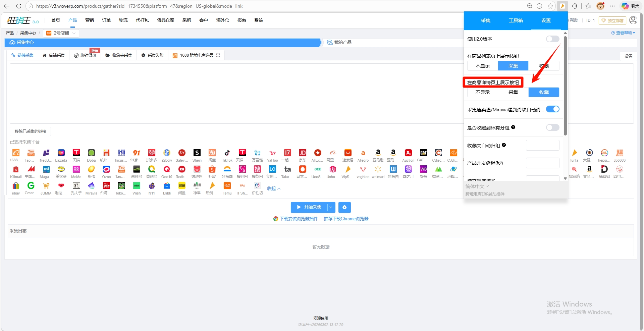Open the 订单 menu

pos(106,20)
